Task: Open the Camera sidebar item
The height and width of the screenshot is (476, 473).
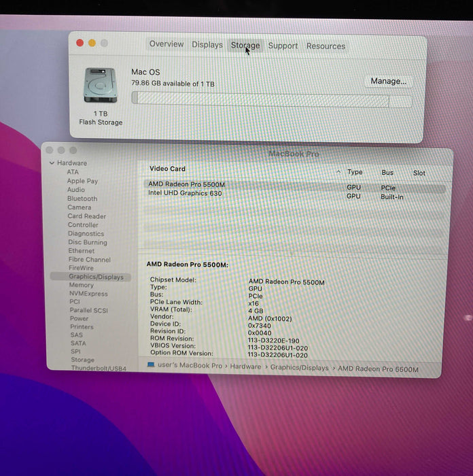Action: 80,207
